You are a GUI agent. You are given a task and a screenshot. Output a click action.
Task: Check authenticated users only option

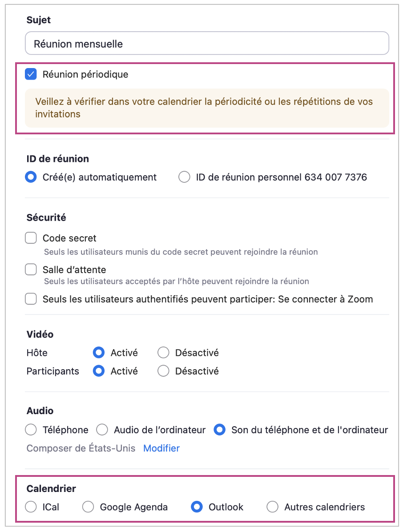click(x=31, y=299)
